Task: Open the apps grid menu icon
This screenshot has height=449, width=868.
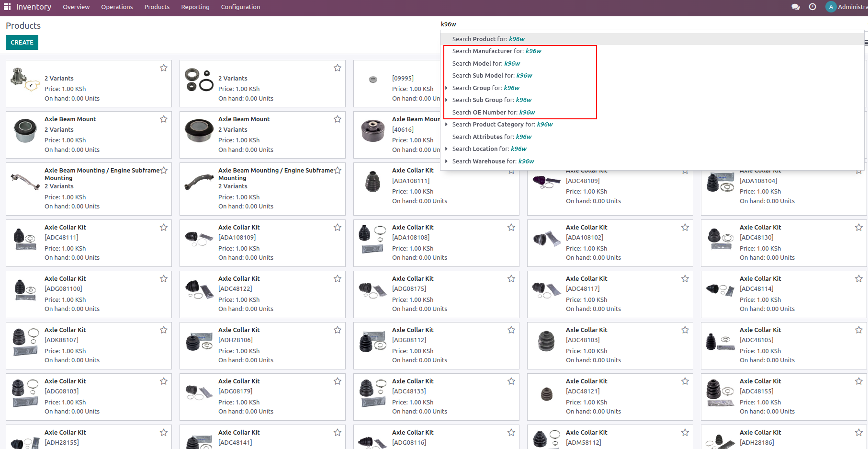Action: tap(7, 7)
